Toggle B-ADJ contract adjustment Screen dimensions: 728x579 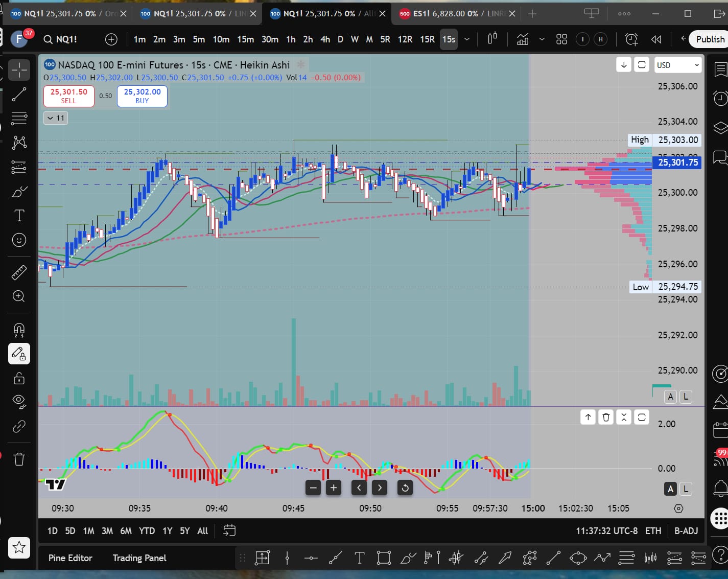pyautogui.click(x=686, y=531)
